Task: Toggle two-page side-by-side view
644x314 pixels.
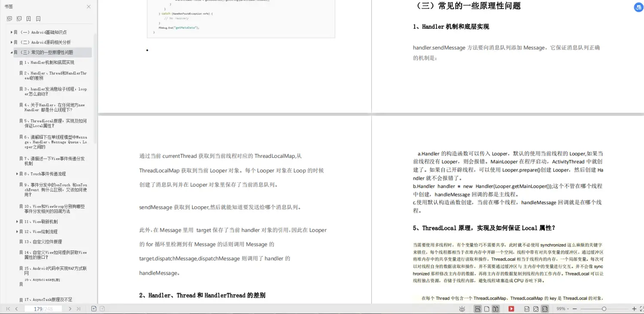Action: pos(495,309)
